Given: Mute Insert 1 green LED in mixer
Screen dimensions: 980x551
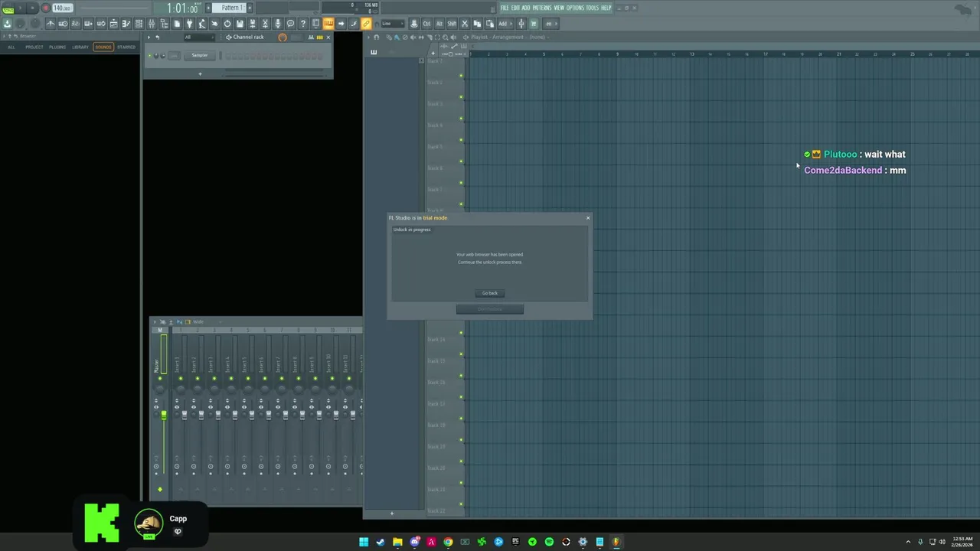Looking at the screenshot, I should (x=181, y=378).
